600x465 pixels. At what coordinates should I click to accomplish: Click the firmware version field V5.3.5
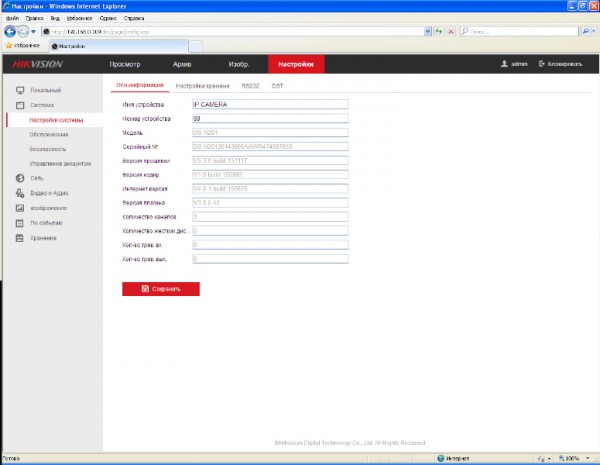pos(270,160)
